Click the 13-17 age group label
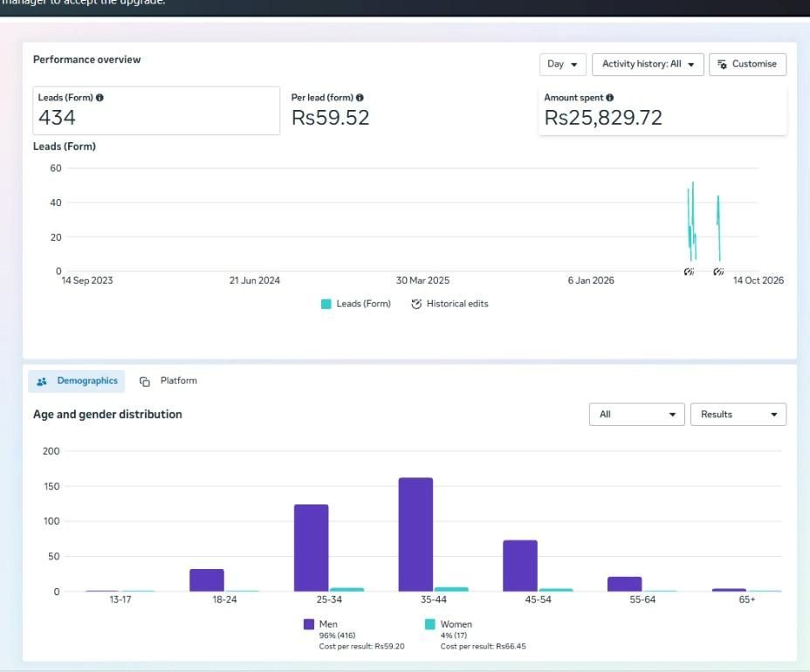Screen dimensions: 810x672 pyautogui.click(x=120, y=600)
